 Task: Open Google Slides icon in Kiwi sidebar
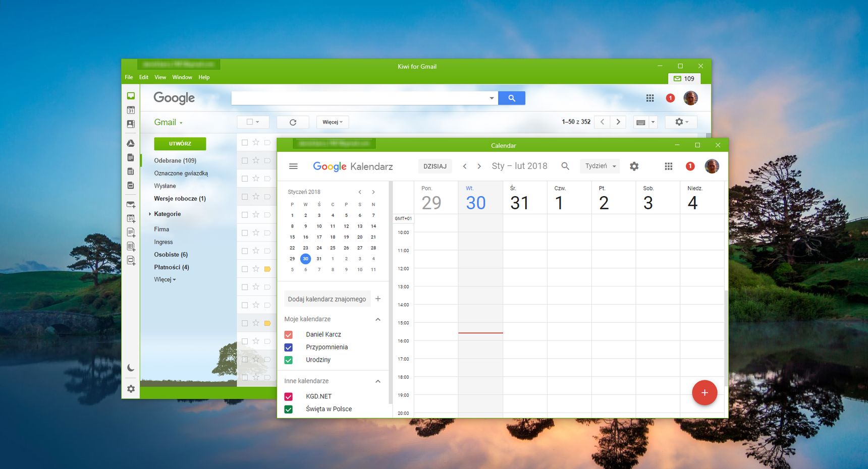point(131,185)
